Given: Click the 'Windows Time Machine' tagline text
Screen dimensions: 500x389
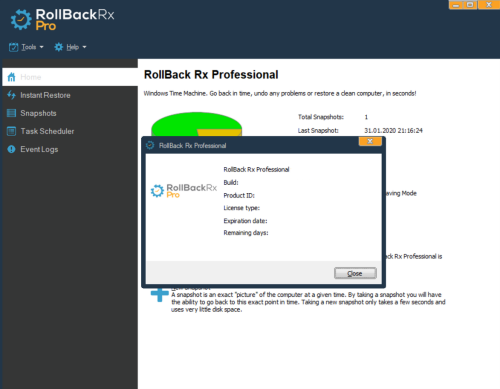Looking at the screenshot, I should coord(280,93).
